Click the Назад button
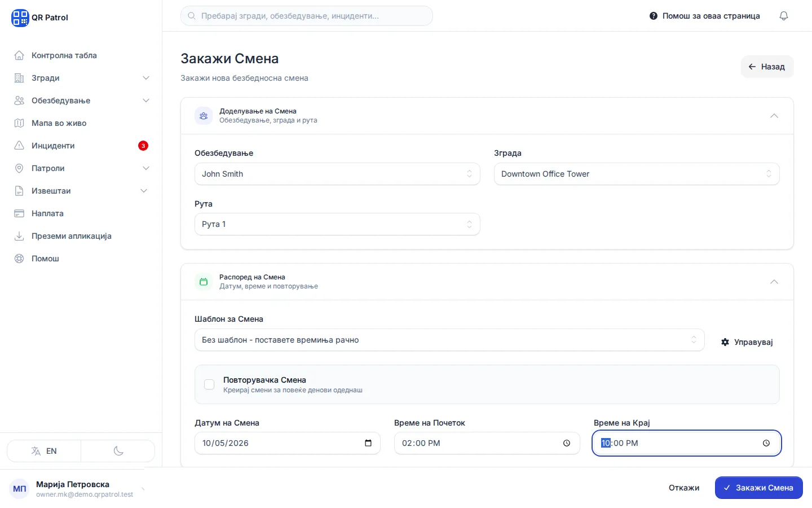The image size is (812, 508). coord(767,67)
